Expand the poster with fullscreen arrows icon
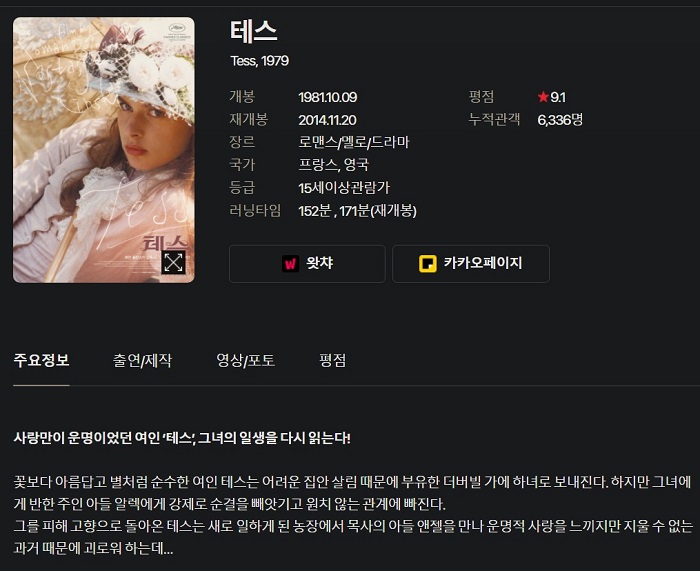This screenshot has width=700, height=571. tap(173, 262)
